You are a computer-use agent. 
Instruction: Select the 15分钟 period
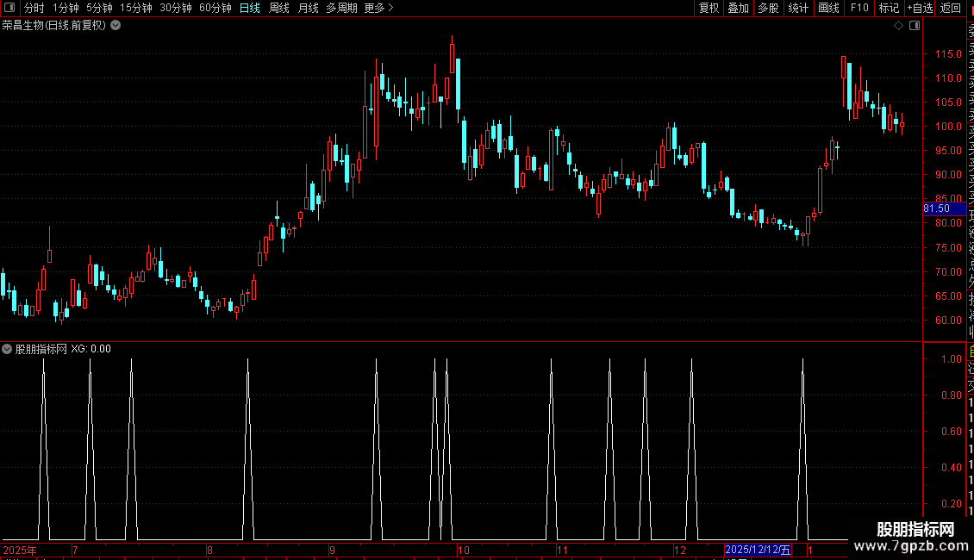coord(136,8)
